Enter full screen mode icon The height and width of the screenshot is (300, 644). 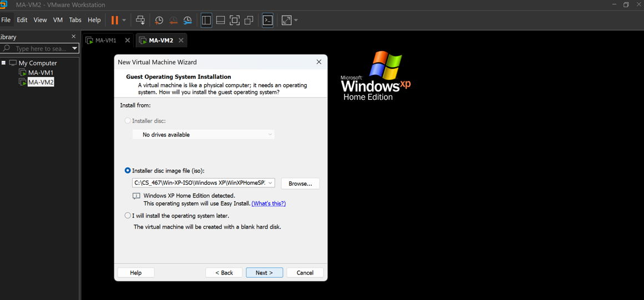point(235,20)
